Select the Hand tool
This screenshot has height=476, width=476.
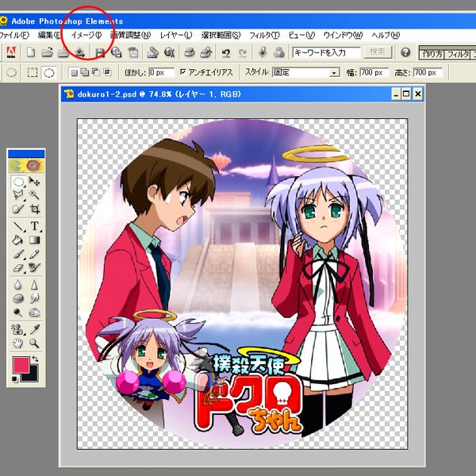18,344
